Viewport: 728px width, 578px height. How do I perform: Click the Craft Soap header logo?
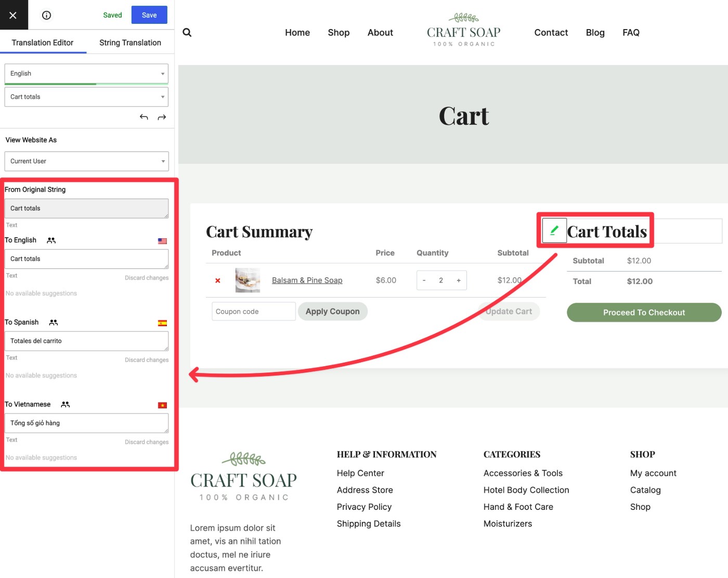coord(464,30)
